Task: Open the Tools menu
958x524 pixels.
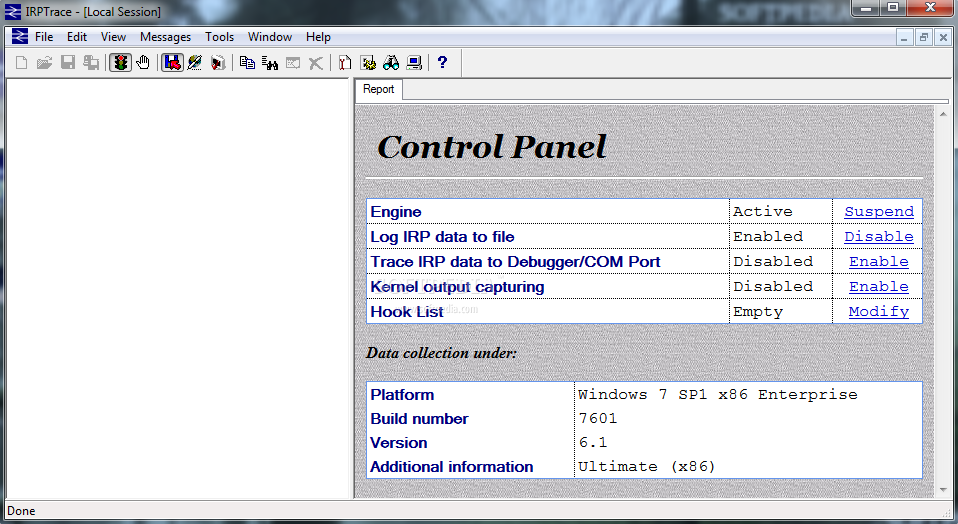Action: 219,37
